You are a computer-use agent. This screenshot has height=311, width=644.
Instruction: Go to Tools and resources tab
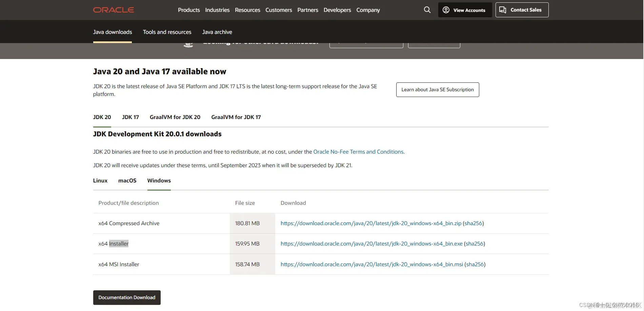coord(167,32)
